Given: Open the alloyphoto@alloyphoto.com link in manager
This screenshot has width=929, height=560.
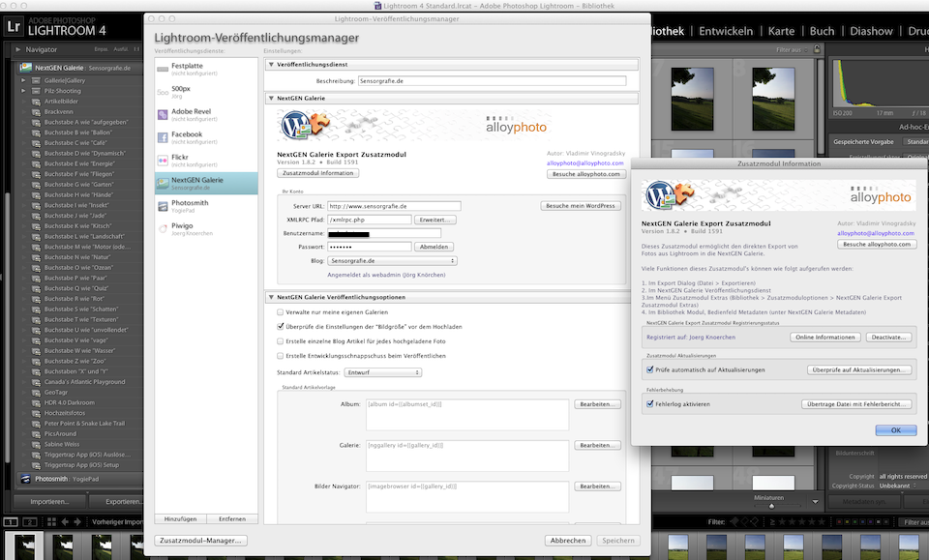Looking at the screenshot, I should [584, 162].
